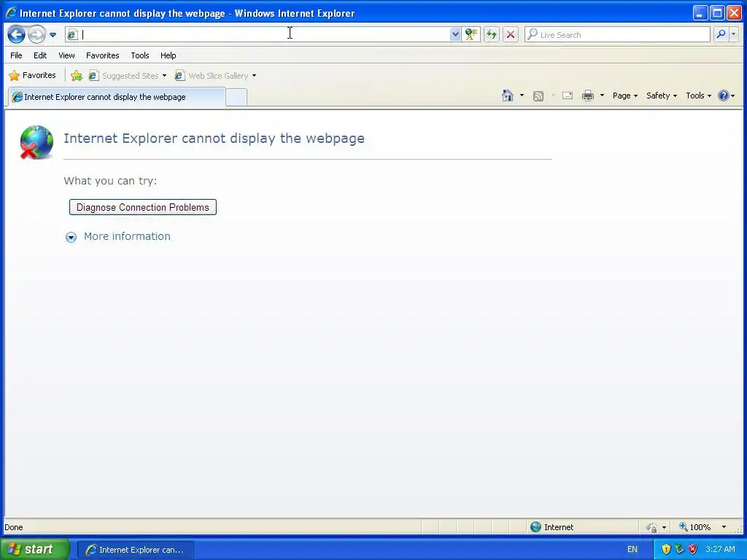Expand Web Slice Gallery dropdown arrow
Image resolution: width=747 pixels, height=560 pixels.
pos(254,76)
